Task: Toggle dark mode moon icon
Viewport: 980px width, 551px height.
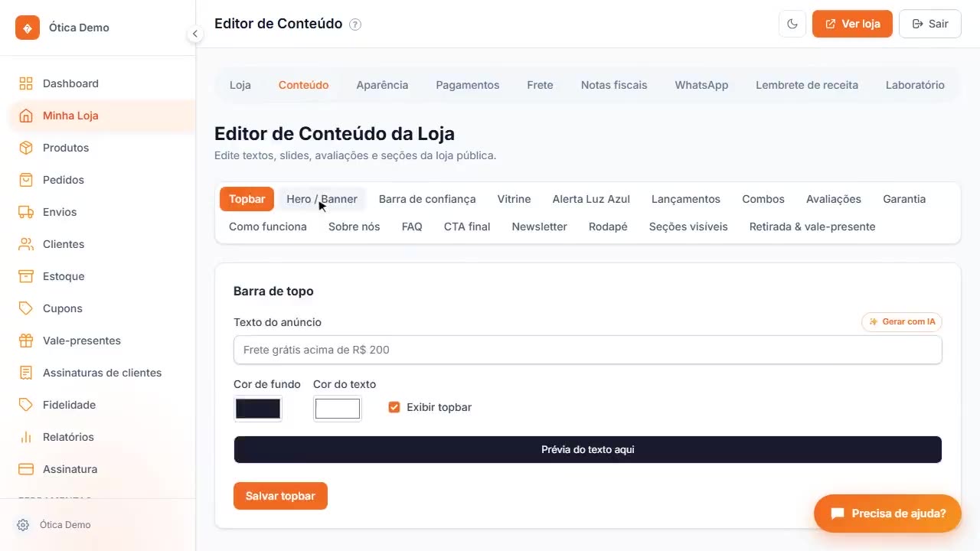Action: click(792, 24)
